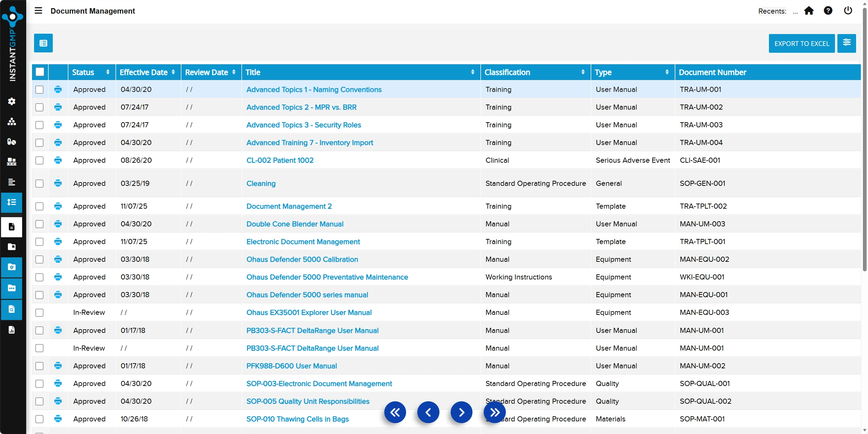The image size is (868, 434).
Task: Open Advanced Topics 2 - MPR vs. BRR link
Action: (x=301, y=107)
